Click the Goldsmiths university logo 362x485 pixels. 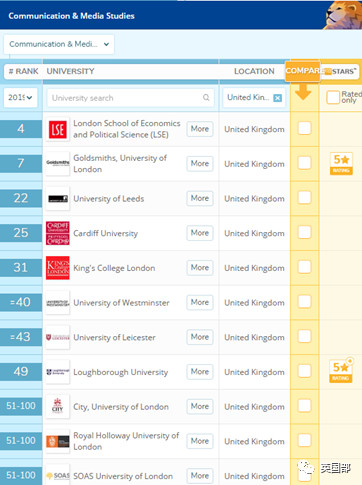(58, 164)
